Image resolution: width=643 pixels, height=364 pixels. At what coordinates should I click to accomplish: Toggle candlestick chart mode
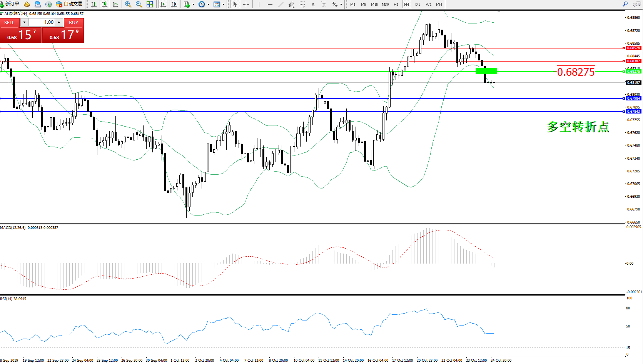(x=105, y=4)
